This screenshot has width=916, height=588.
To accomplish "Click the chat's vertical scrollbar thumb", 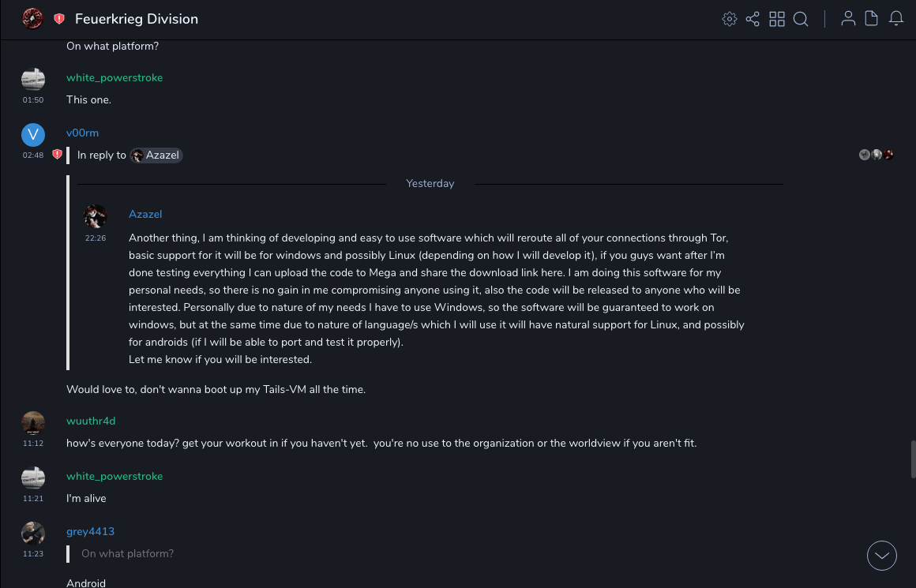I will pos(913,459).
